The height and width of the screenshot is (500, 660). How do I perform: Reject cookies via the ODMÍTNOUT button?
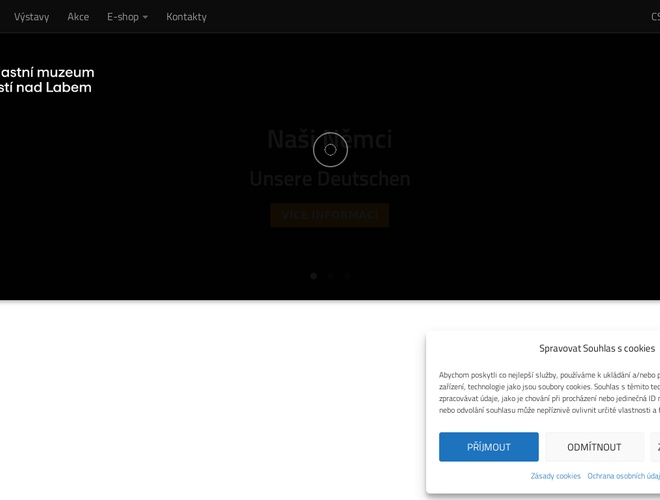[594, 447]
